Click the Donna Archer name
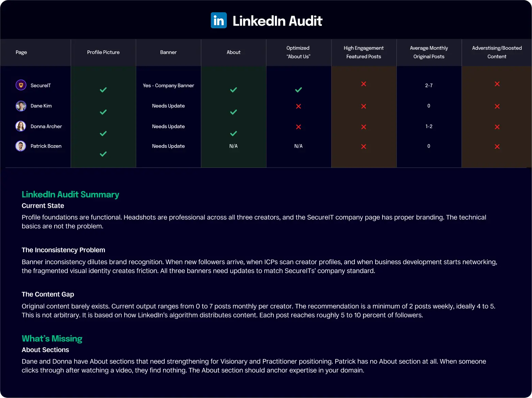Screen dimensions: 532x398 pos(46,126)
